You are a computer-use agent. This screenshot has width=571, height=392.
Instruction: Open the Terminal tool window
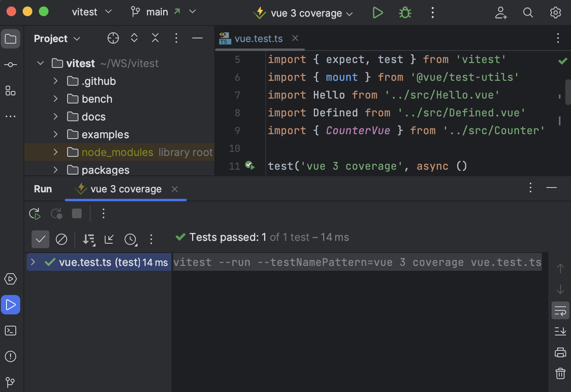10,331
